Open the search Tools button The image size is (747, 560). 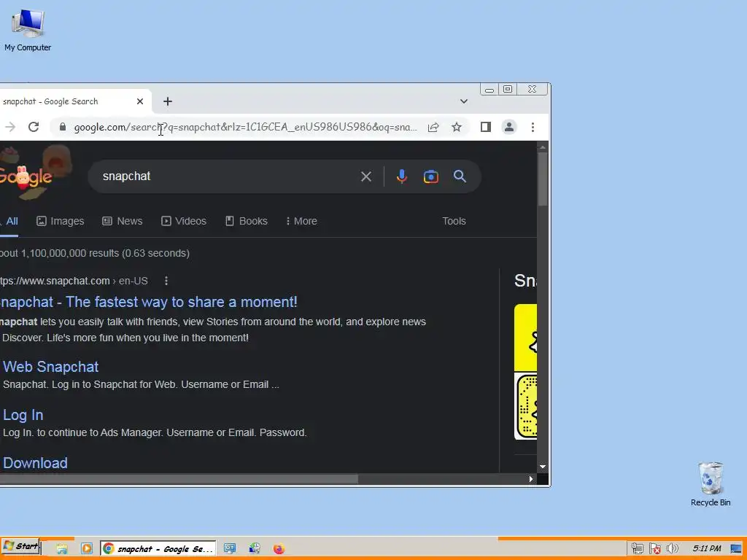point(454,221)
